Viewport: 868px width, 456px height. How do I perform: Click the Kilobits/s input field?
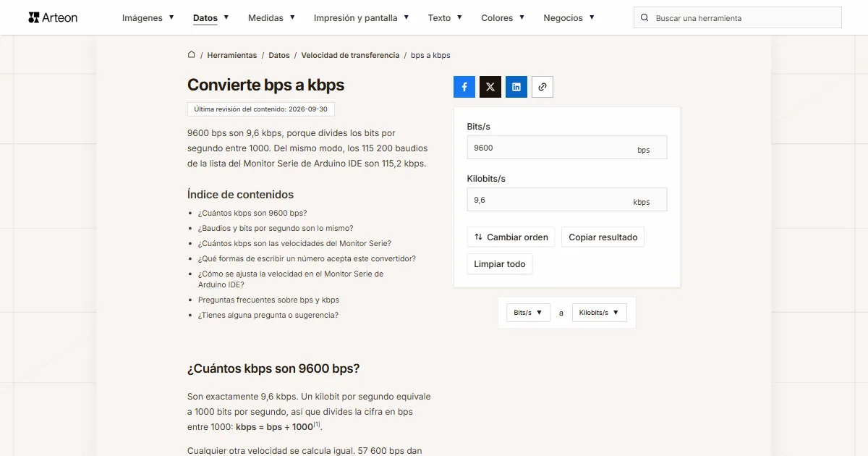click(x=567, y=200)
